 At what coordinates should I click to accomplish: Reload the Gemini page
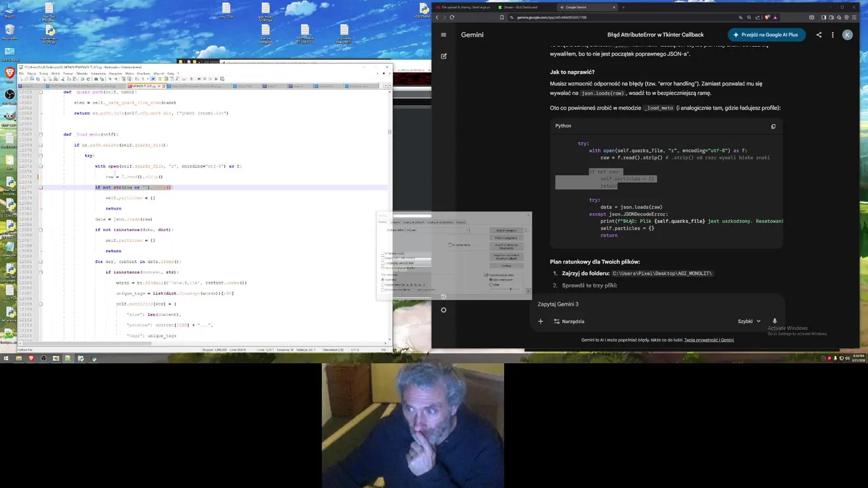452,17
